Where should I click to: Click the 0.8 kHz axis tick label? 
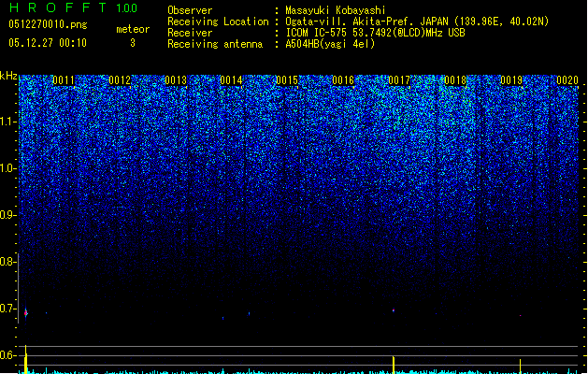click(x=8, y=262)
